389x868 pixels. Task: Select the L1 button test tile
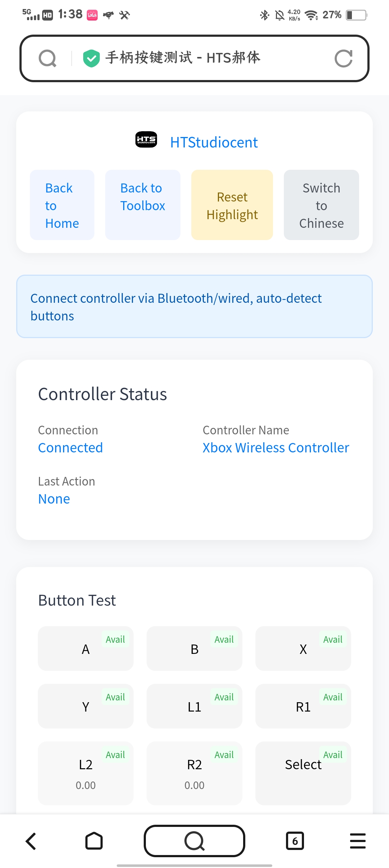pos(194,707)
